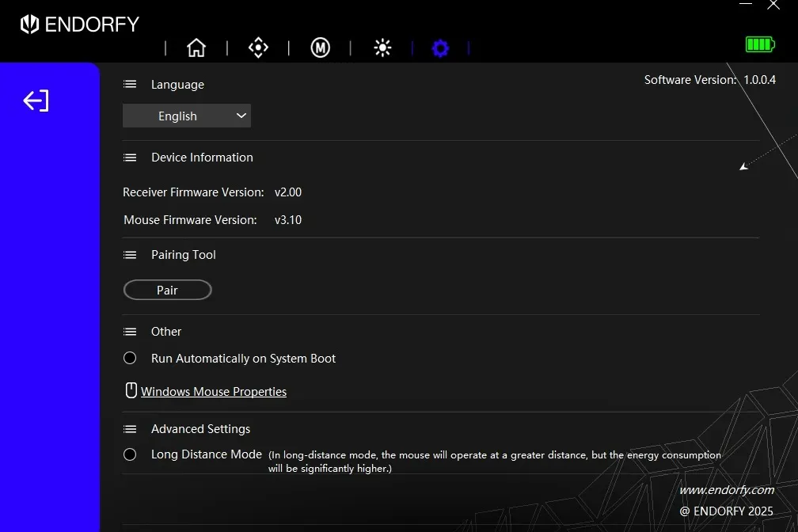This screenshot has height=532, width=798.
Task: Toggle the Long Distance Mode option
Action: (131, 454)
